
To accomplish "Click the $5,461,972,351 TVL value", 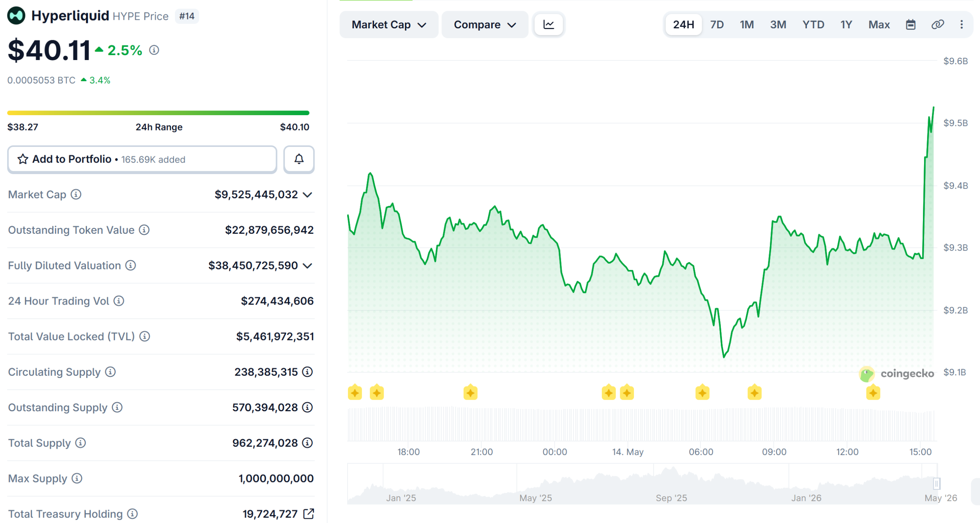I will (275, 336).
